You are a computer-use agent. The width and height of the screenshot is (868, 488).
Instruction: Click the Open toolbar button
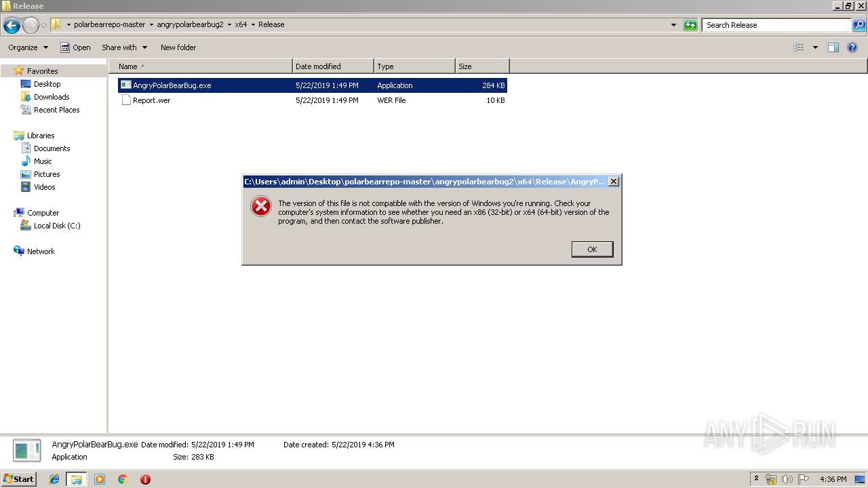point(75,47)
